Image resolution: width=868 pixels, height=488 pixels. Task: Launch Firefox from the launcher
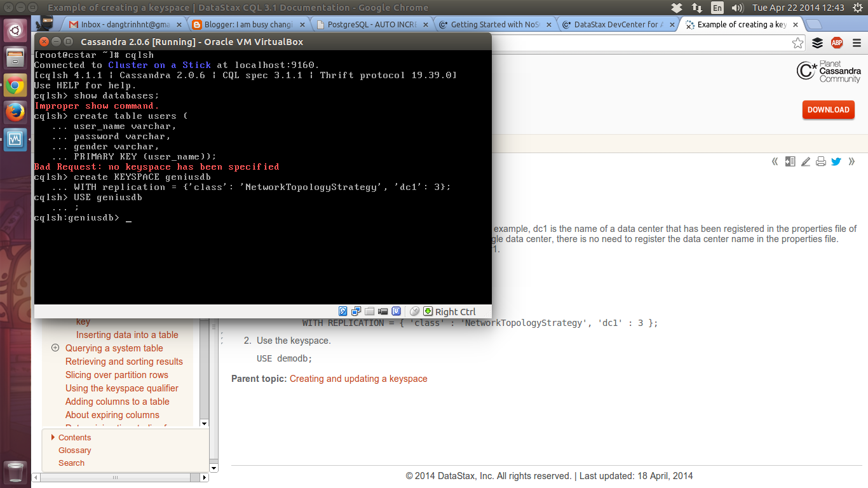pyautogui.click(x=15, y=112)
